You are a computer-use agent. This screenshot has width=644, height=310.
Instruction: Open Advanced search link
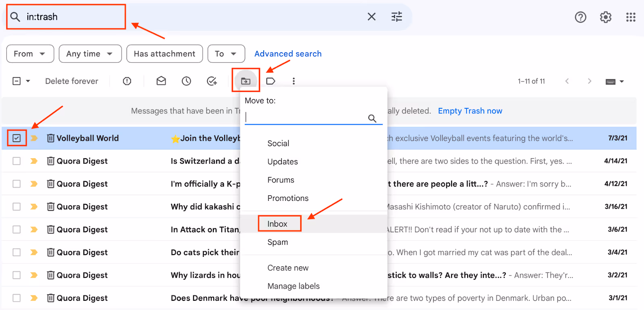[x=288, y=54]
